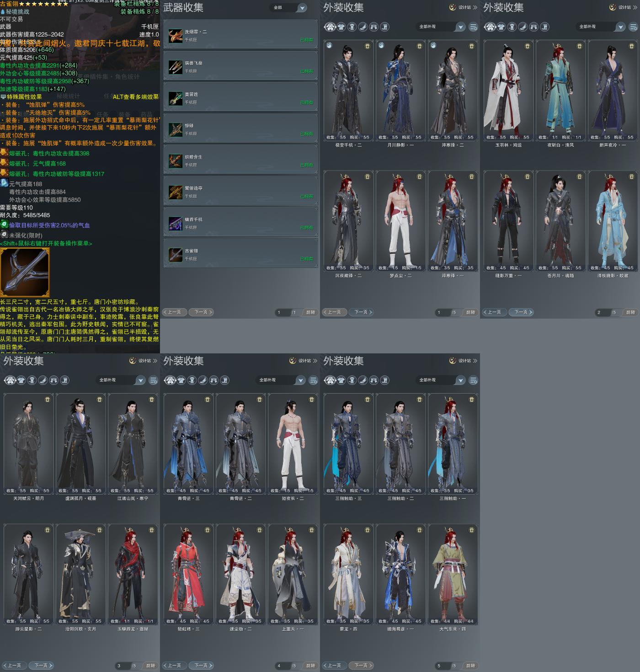Image resolution: width=640 pixels, height=672 pixels.
Task: Click blue badge icon on 淬寒锋·二 card
Action: pyautogui.click(x=433, y=46)
